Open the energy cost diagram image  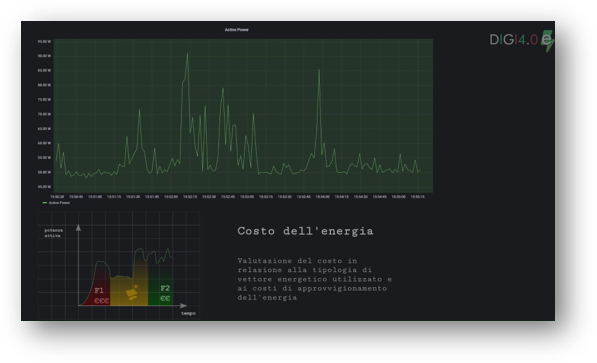click(119, 265)
